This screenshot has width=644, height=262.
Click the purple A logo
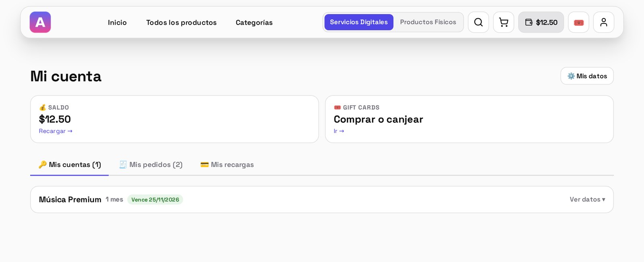pyautogui.click(x=40, y=22)
